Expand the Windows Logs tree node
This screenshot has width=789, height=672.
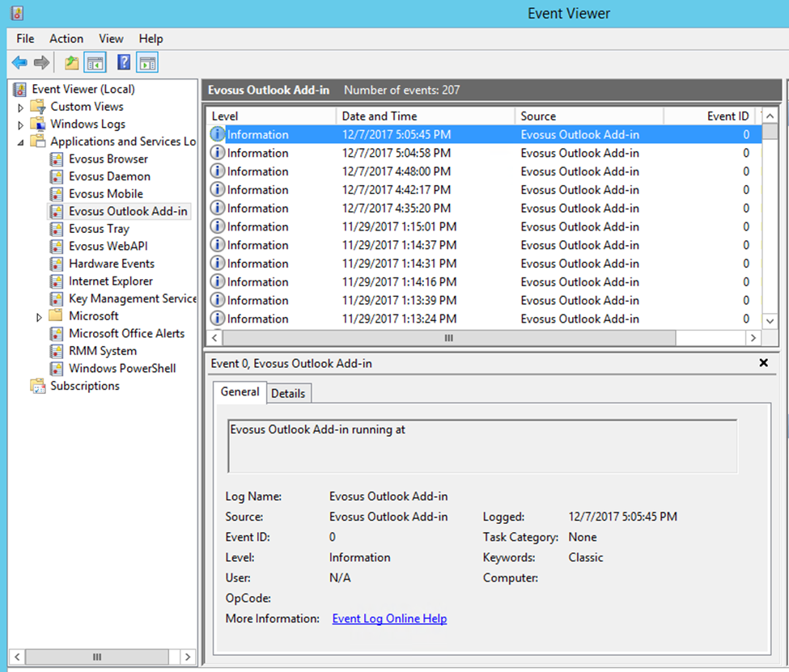pyautogui.click(x=20, y=125)
